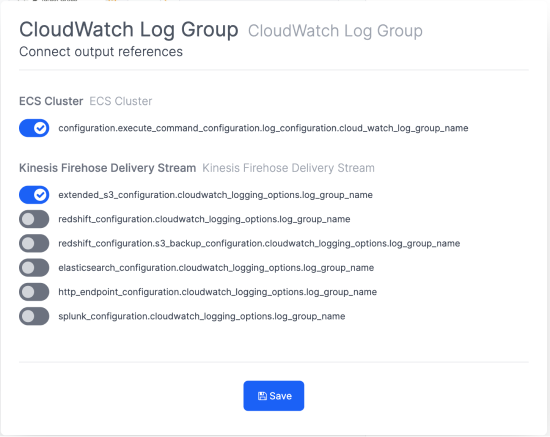Click the gray CloudWatch Log Group subtitle
The image size is (550, 437).
(335, 31)
